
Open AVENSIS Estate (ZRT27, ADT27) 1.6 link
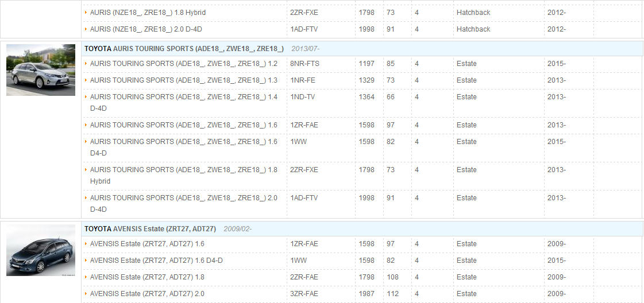click(147, 244)
